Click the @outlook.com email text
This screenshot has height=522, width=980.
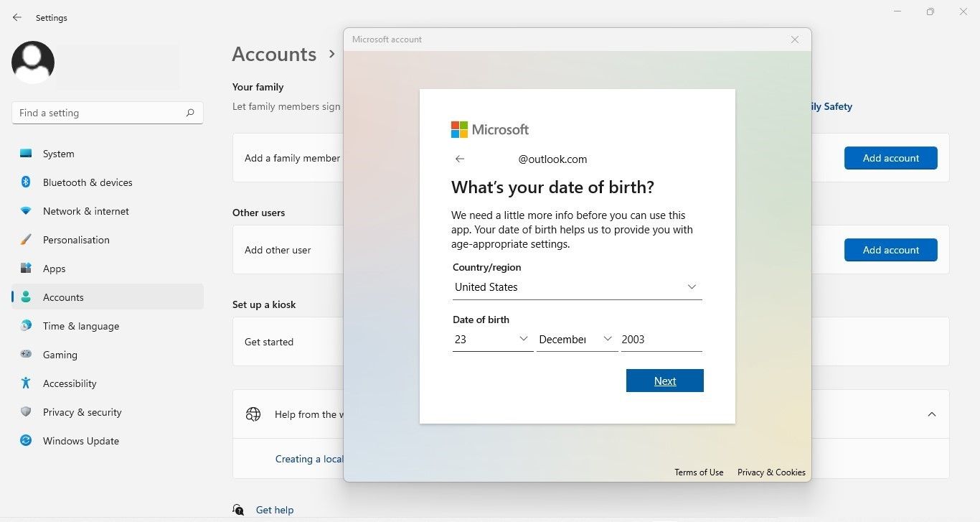[x=552, y=159]
